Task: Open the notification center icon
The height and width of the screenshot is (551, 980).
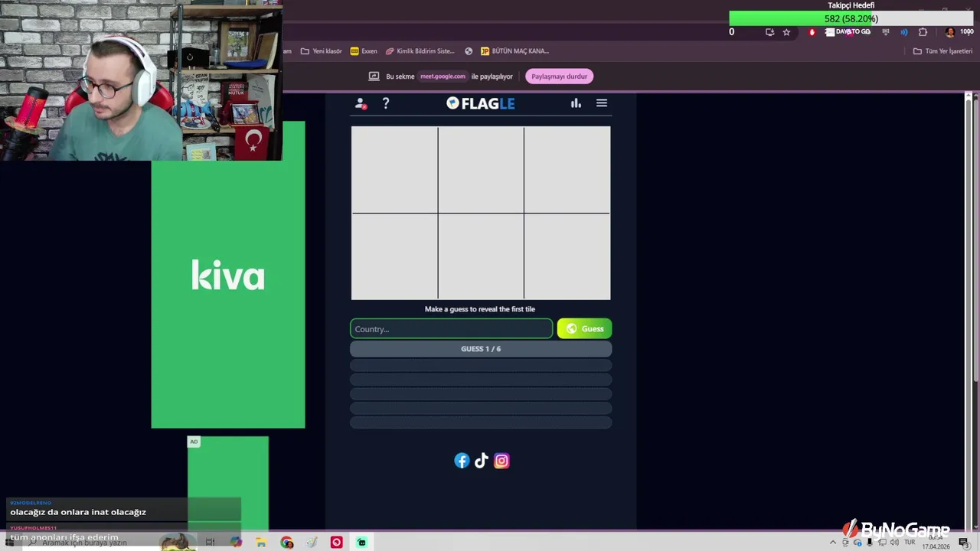Action: [963, 543]
